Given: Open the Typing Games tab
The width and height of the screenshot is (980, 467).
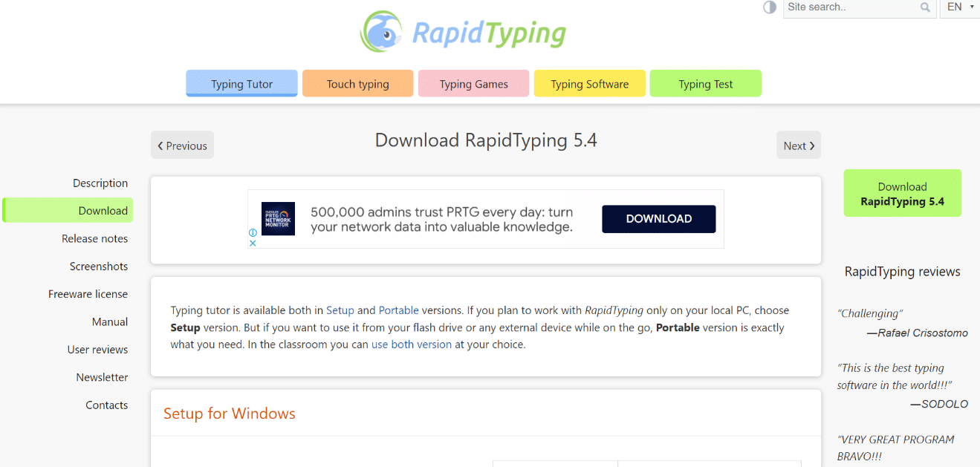Looking at the screenshot, I should 473,84.
